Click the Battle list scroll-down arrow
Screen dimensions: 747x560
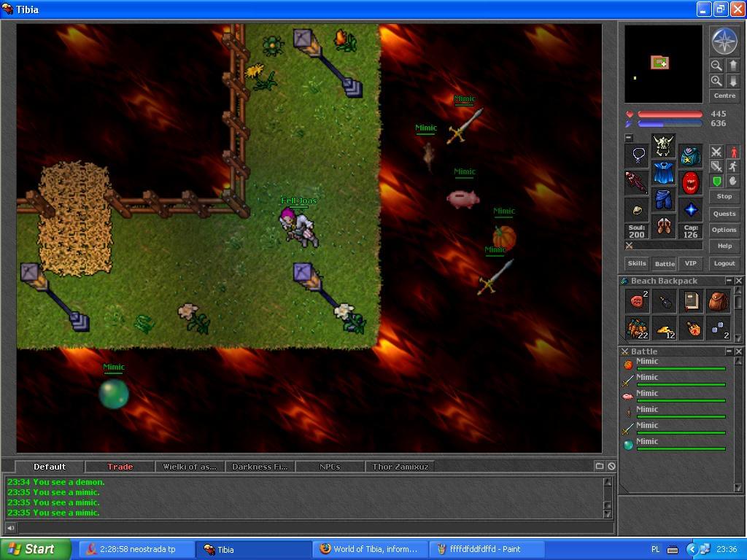[738, 488]
